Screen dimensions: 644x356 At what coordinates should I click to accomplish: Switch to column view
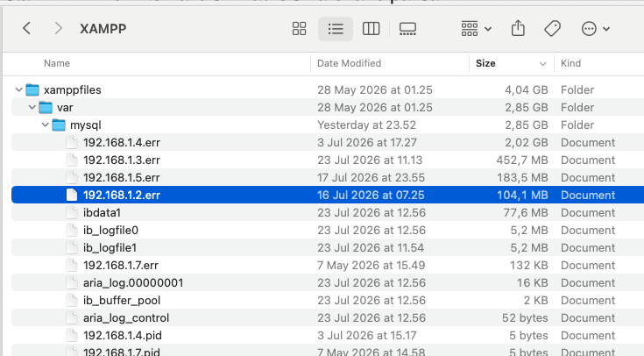click(371, 29)
